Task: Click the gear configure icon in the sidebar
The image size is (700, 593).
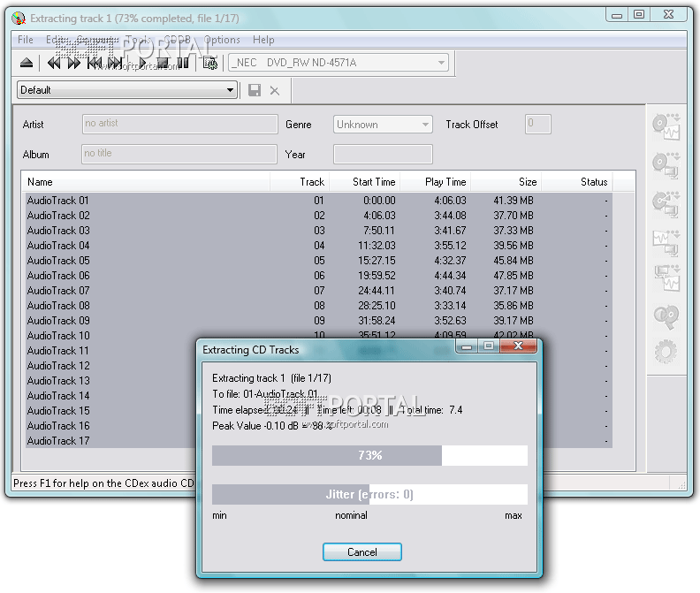Action: coord(666,352)
